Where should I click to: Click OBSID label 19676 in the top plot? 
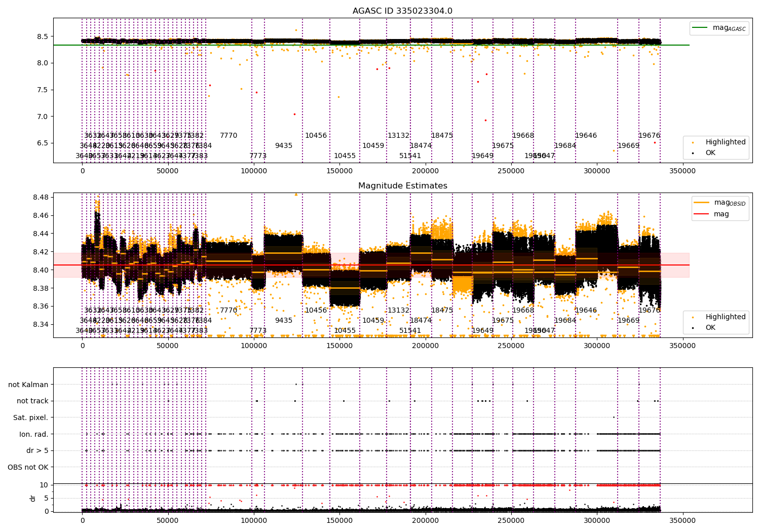coord(650,136)
